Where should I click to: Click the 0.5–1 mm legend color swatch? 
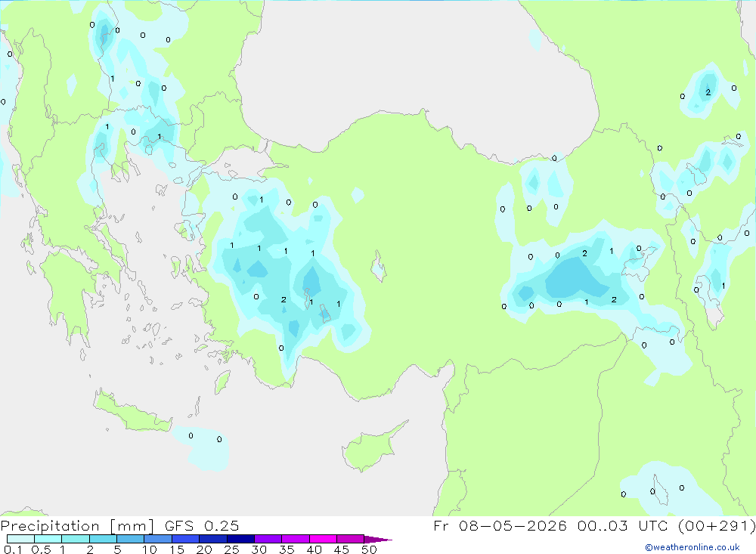click(48, 539)
